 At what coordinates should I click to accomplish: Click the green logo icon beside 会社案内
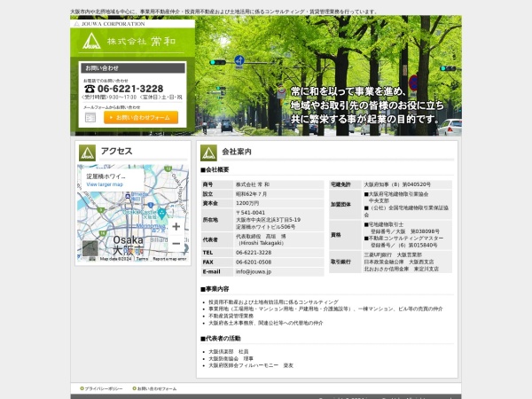208,153
